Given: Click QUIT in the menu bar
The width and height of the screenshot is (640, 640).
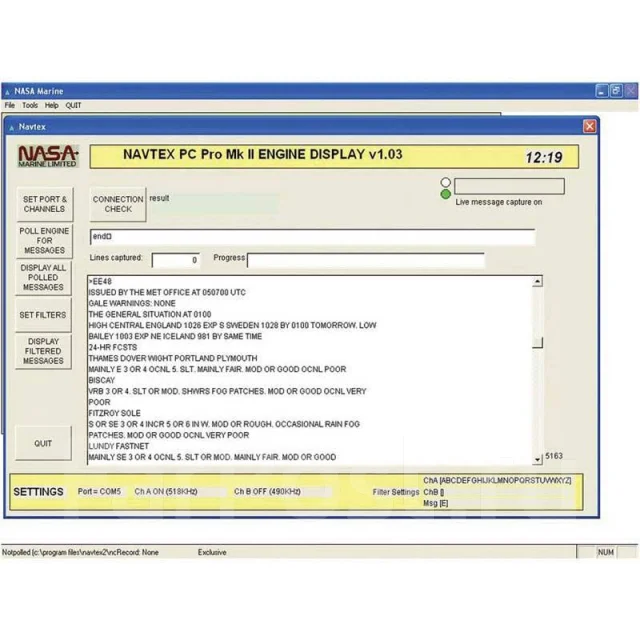Looking at the screenshot, I should tap(73, 105).
